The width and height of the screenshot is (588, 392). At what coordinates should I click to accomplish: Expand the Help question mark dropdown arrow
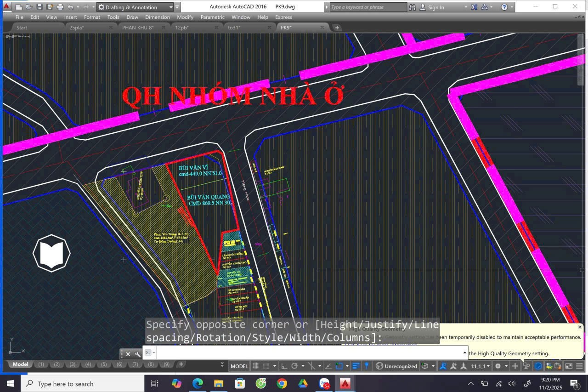tap(512, 7)
